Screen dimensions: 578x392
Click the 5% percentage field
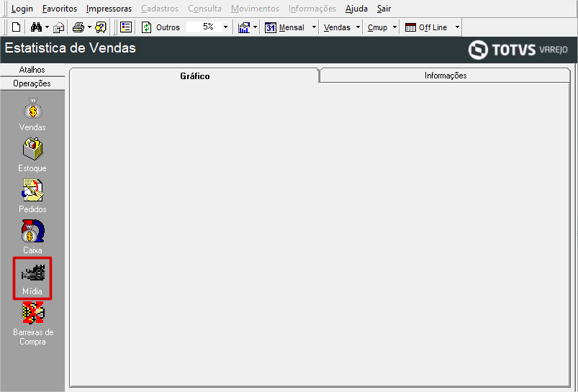(x=204, y=27)
